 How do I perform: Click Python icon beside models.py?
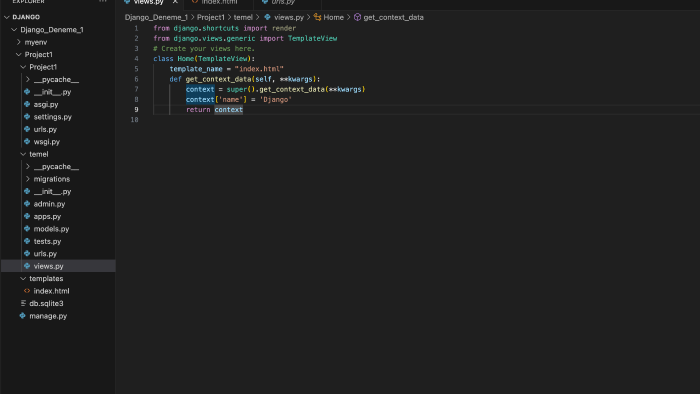point(27,228)
